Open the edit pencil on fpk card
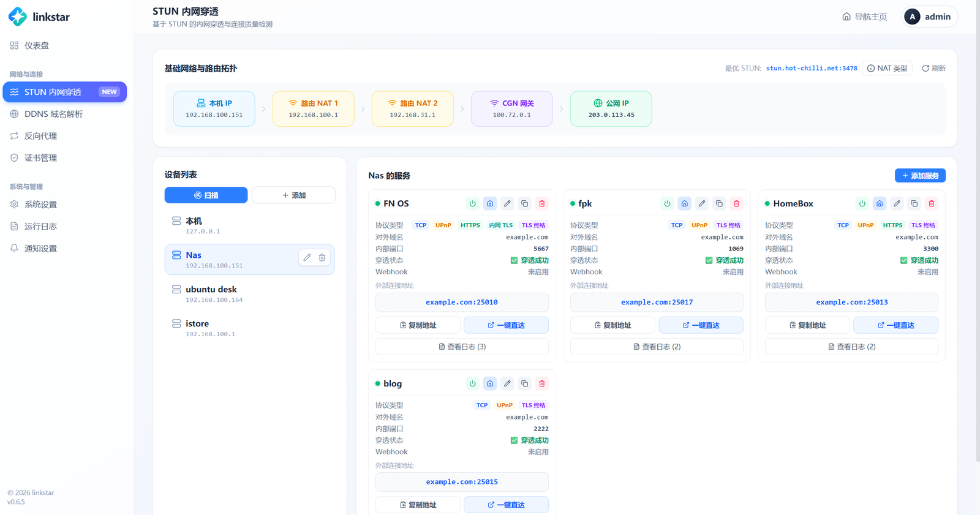980x515 pixels. (x=702, y=203)
